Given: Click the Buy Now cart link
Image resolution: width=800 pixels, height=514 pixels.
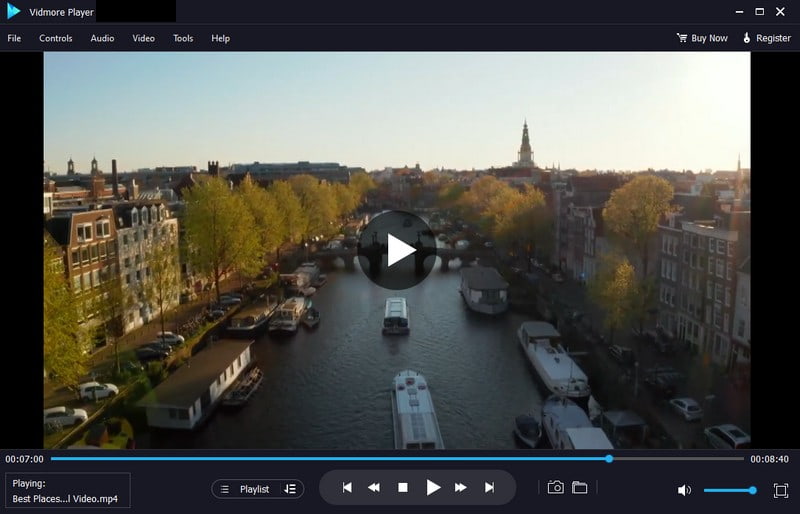Looking at the screenshot, I should 702,38.
